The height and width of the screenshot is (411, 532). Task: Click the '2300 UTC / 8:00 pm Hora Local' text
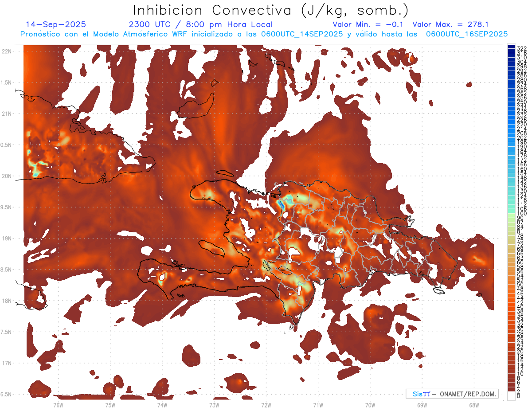pos(200,24)
